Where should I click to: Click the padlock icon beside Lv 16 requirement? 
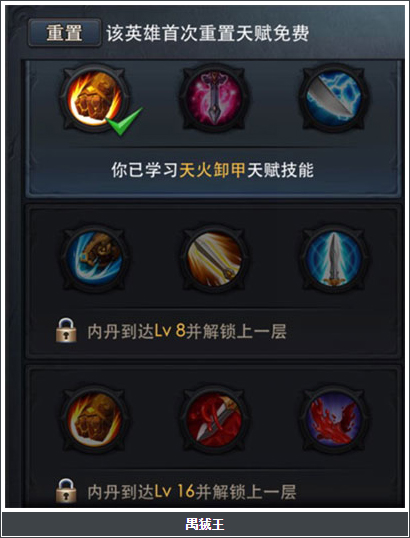[66, 491]
